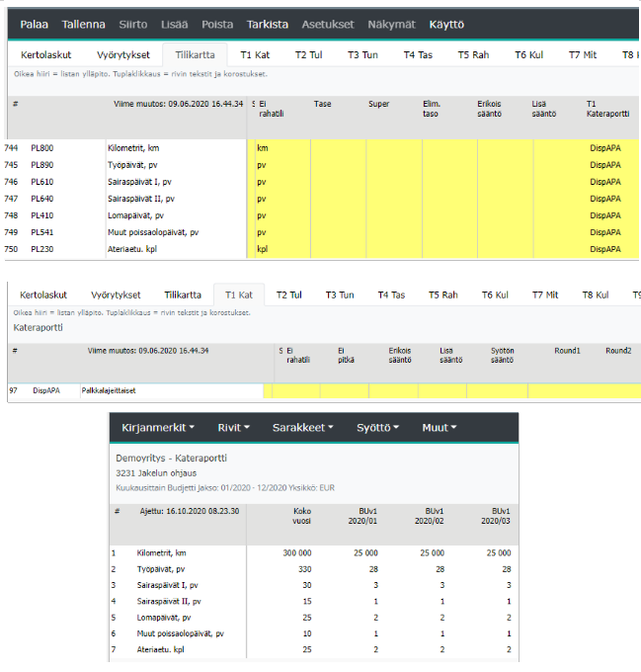The height and width of the screenshot is (672, 641).
Task: Expand the Kirjanmerkit dropdown
Action: [x=157, y=428]
